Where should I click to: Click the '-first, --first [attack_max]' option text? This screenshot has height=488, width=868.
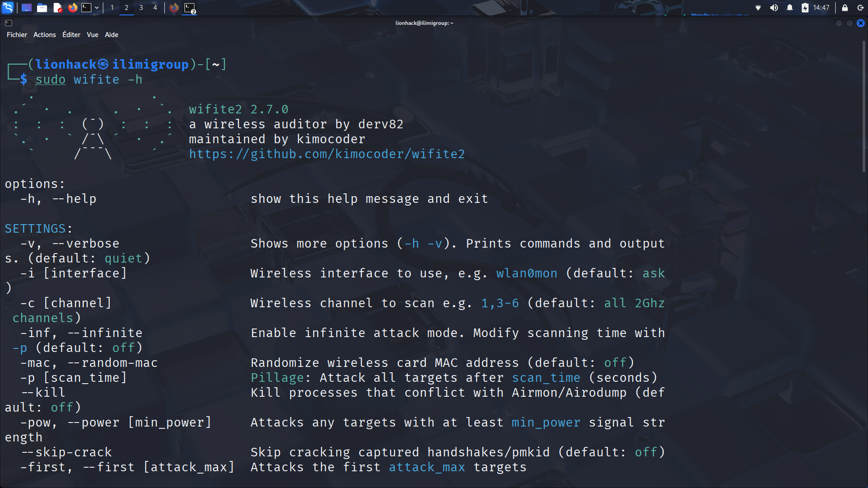[127, 467]
